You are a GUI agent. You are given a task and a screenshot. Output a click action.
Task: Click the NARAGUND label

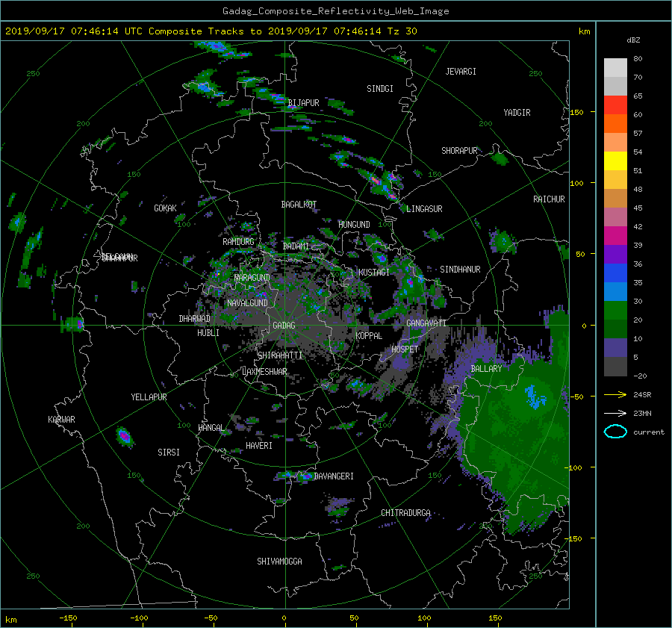pos(252,278)
